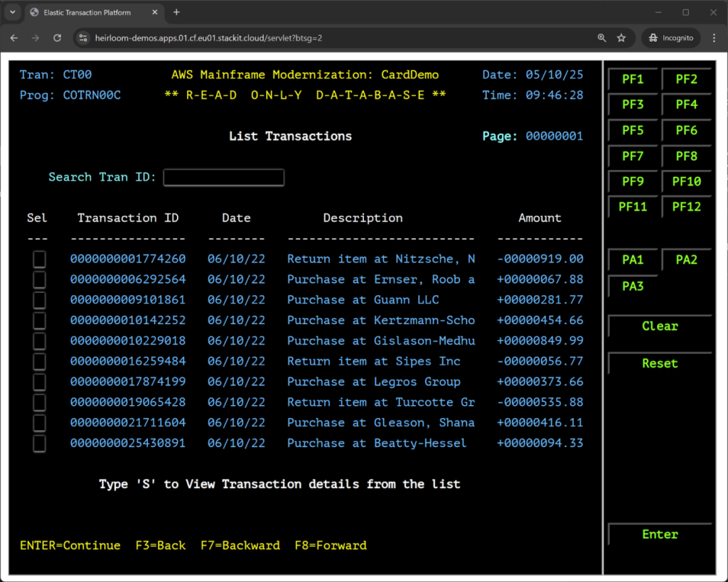The height and width of the screenshot is (582, 728).
Task: Click the PF11 key button
Action: tap(633, 207)
